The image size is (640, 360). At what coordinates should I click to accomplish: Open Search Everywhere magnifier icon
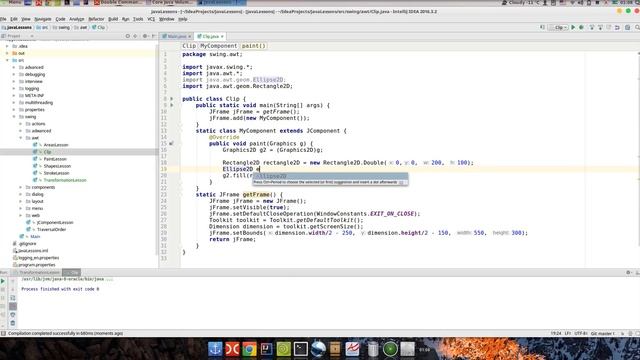[x=637, y=27]
